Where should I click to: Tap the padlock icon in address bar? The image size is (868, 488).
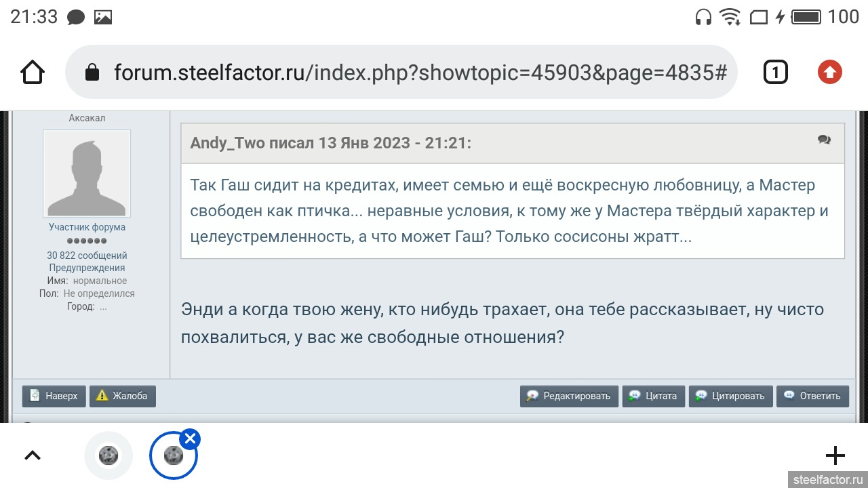pyautogui.click(x=92, y=73)
